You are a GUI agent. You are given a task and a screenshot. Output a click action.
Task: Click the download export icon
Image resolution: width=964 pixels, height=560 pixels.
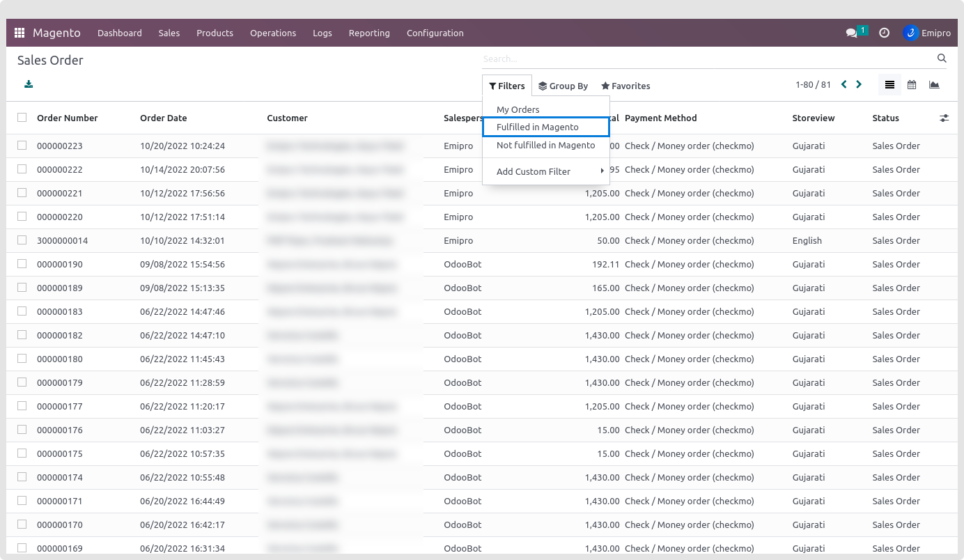[29, 84]
